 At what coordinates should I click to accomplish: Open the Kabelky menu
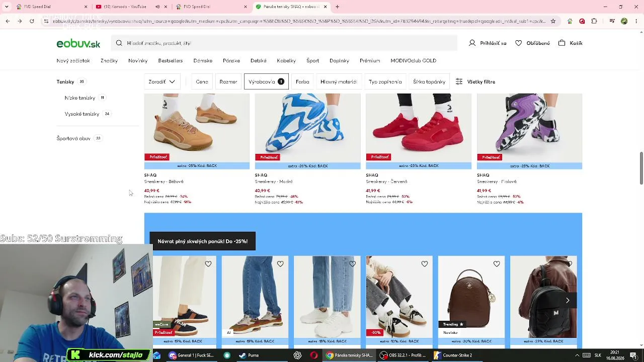(x=286, y=61)
